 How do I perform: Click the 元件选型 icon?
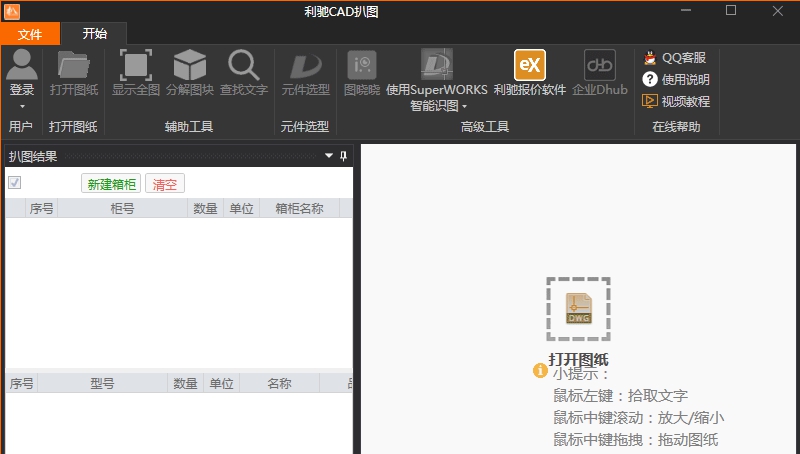(306, 65)
